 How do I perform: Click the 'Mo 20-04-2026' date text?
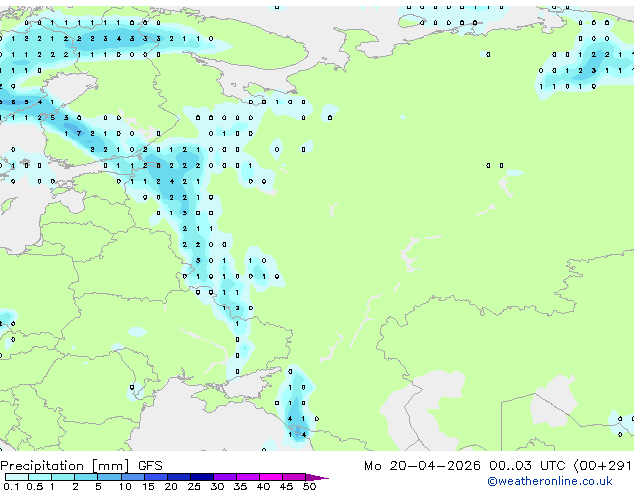tap(422, 466)
